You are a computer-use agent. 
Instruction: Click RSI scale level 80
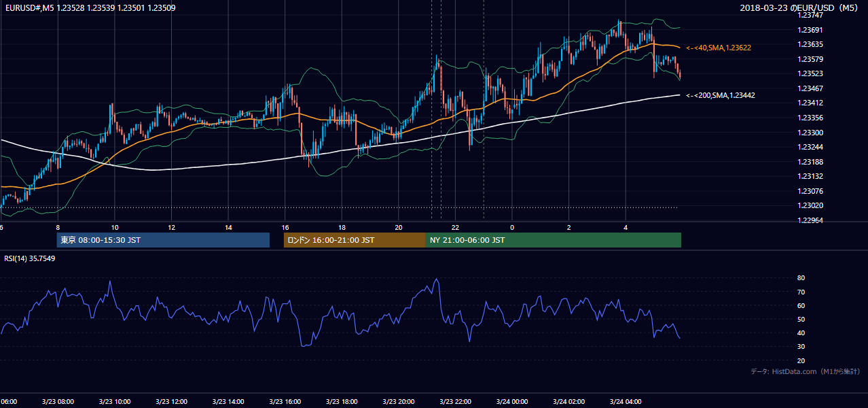pos(801,278)
